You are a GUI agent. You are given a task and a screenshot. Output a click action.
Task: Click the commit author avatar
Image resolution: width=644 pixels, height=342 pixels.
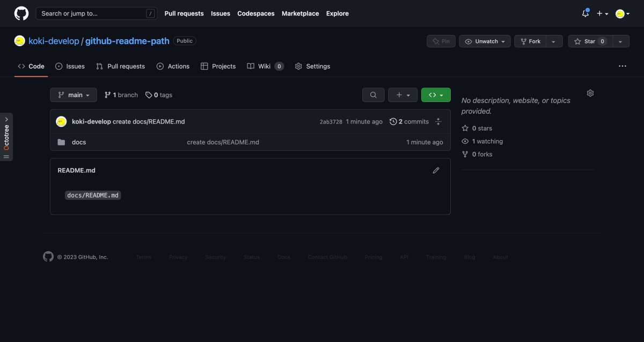click(x=61, y=122)
